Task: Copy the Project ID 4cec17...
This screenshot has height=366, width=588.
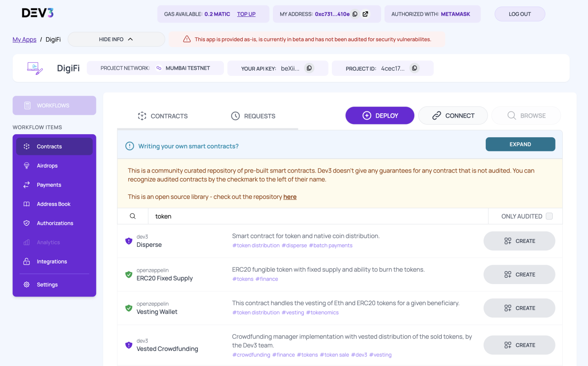Action: [x=414, y=68]
